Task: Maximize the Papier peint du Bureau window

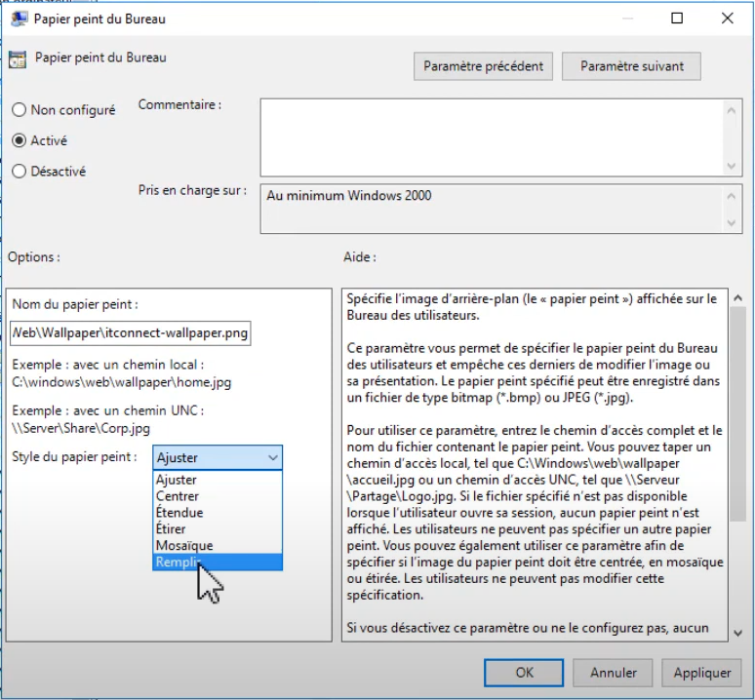Action: (x=677, y=19)
